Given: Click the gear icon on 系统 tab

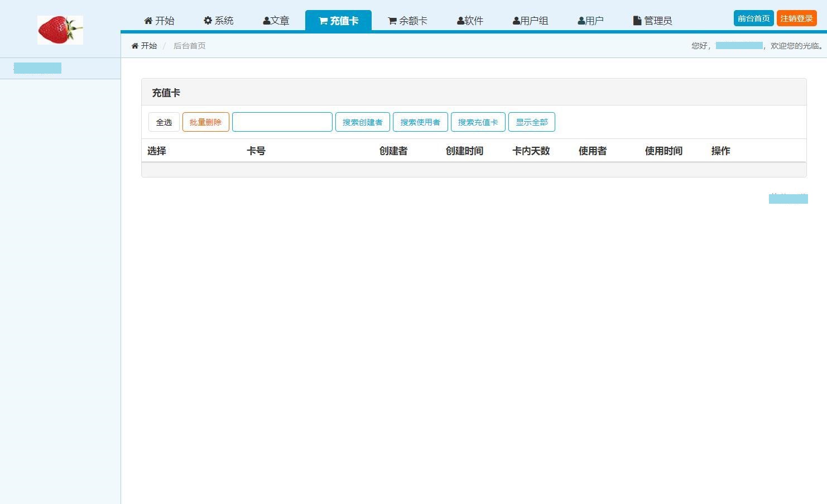Looking at the screenshot, I should [x=208, y=21].
